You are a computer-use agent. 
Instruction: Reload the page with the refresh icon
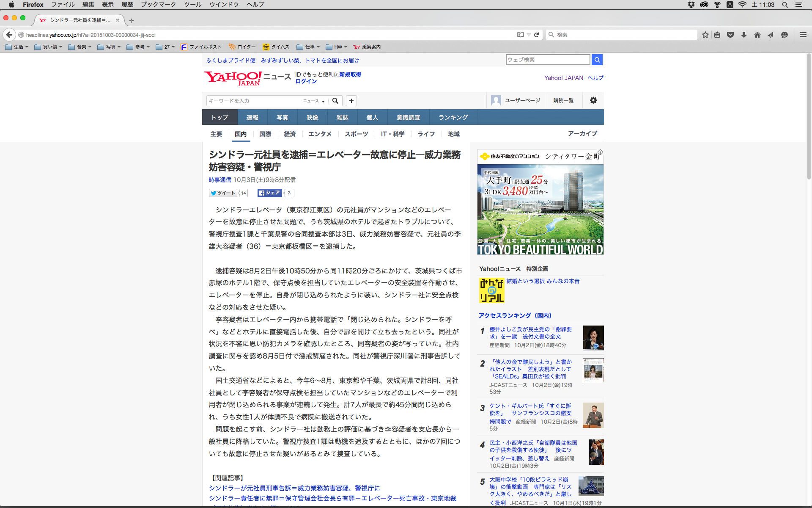(x=536, y=35)
